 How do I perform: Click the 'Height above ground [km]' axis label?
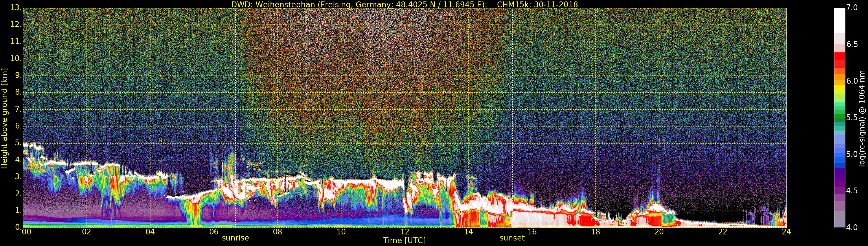[4, 118]
